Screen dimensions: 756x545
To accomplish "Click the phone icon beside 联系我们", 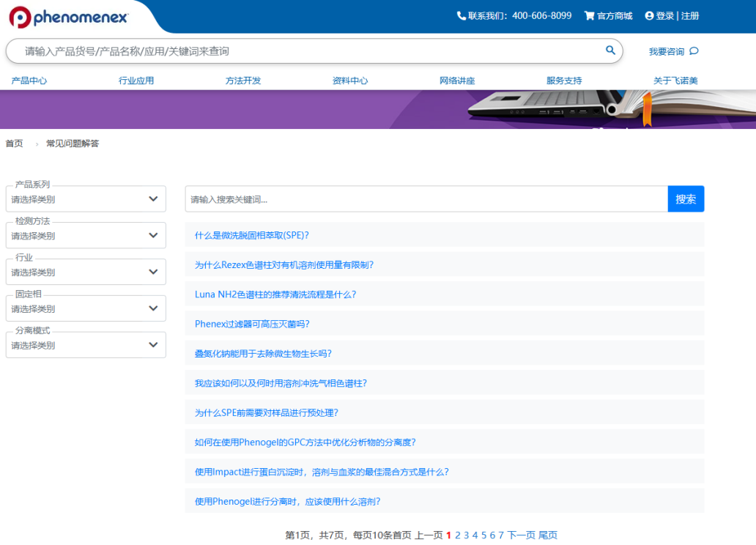I will click(461, 16).
